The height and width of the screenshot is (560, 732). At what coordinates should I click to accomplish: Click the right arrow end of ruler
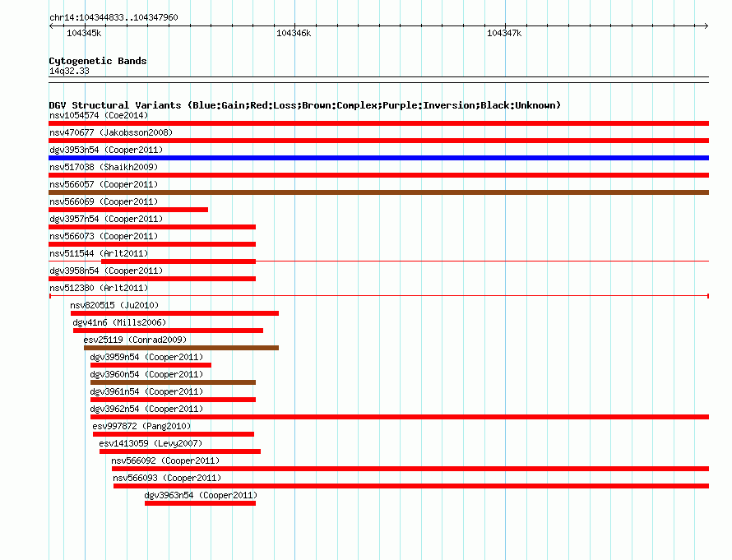[706, 25]
